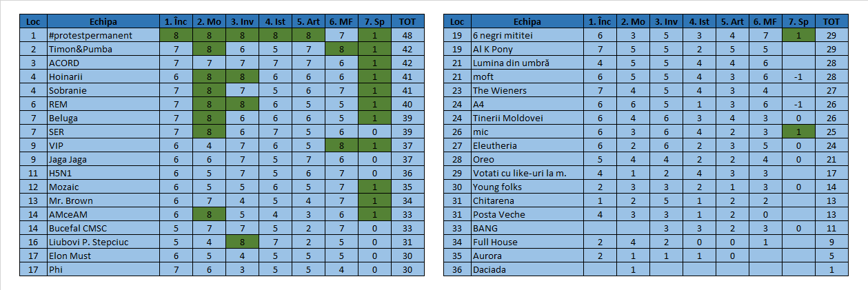Click the 'Votati cu like-uri la m.' cell

[x=527, y=173]
